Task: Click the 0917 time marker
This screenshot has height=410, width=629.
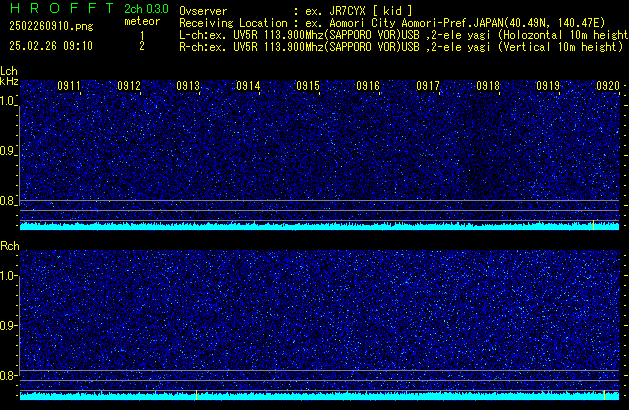Action: pos(428,86)
